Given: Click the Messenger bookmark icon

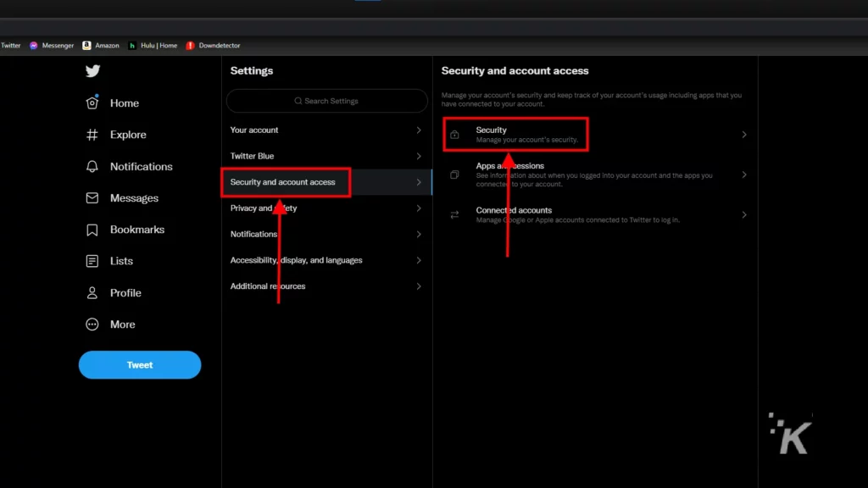Looking at the screenshot, I should 34,46.
